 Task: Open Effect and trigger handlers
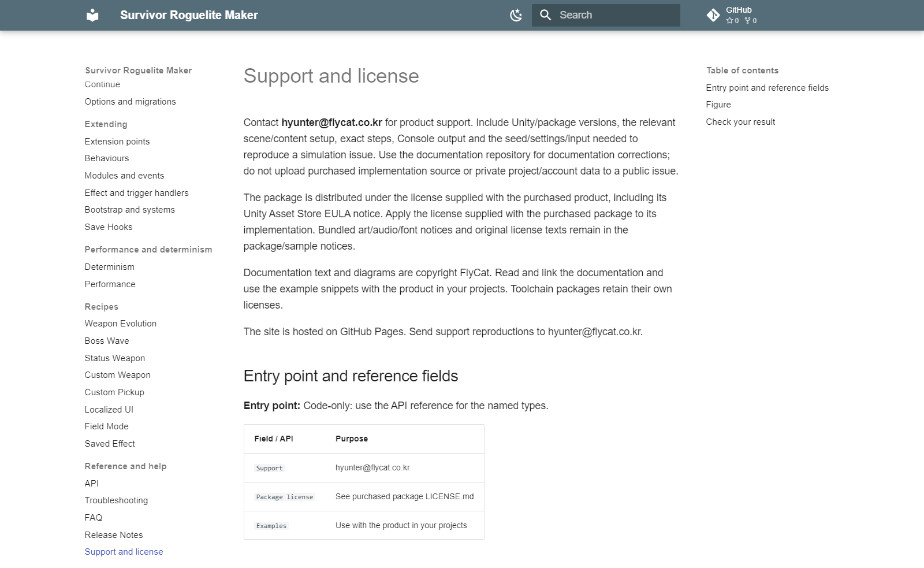click(x=136, y=193)
